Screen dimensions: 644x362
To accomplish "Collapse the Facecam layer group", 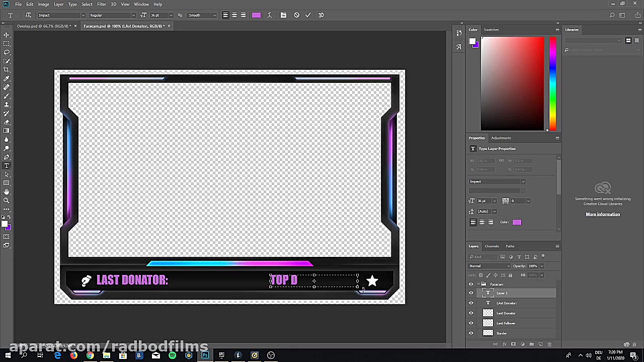I will pos(478,285).
